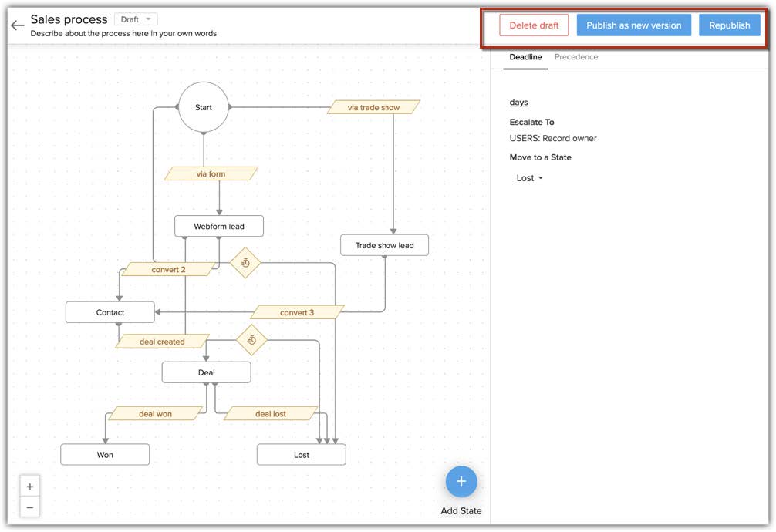Click the Republish button
The image size is (776, 532).
(x=729, y=25)
